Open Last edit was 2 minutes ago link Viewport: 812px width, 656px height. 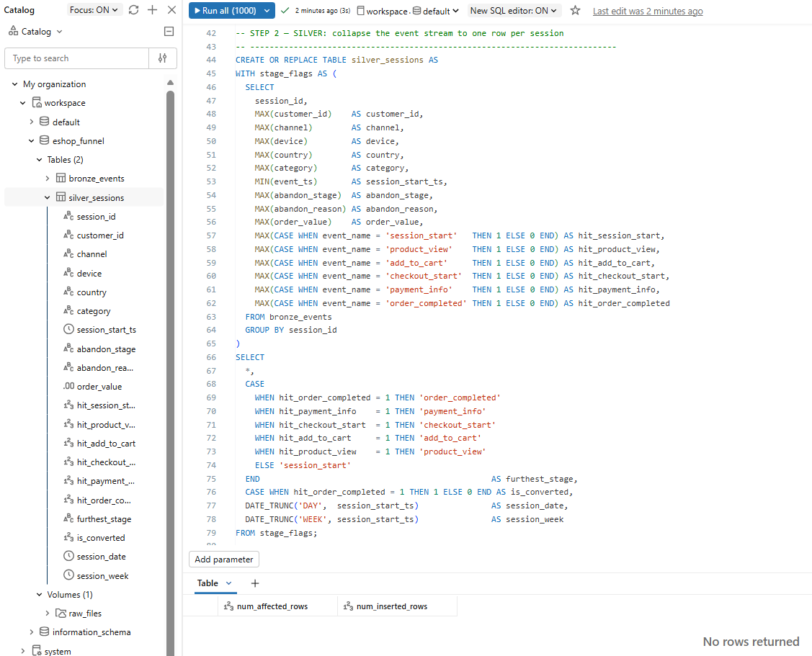(647, 11)
